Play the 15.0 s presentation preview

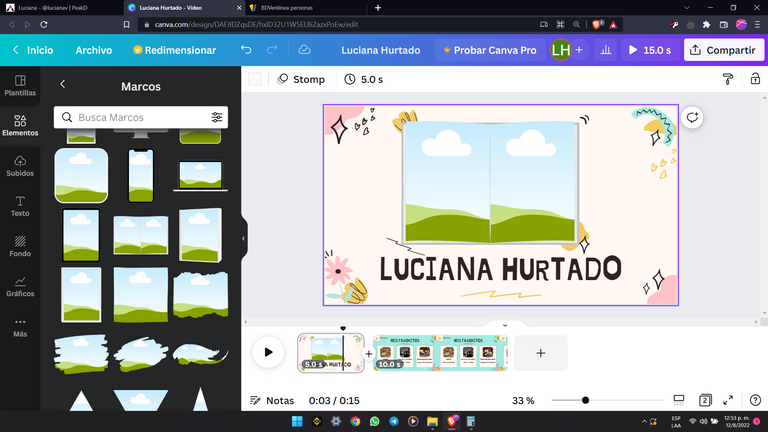pyautogui.click(x=649, y=50)
